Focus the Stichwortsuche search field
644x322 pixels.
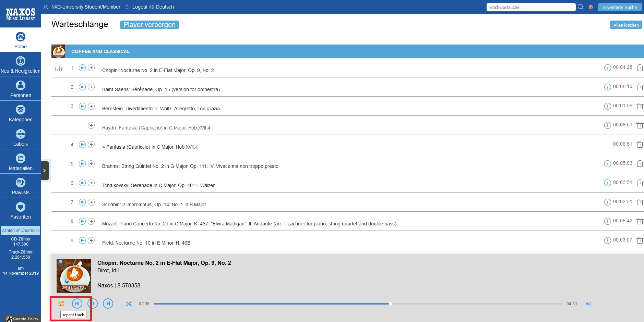point(530,7)
